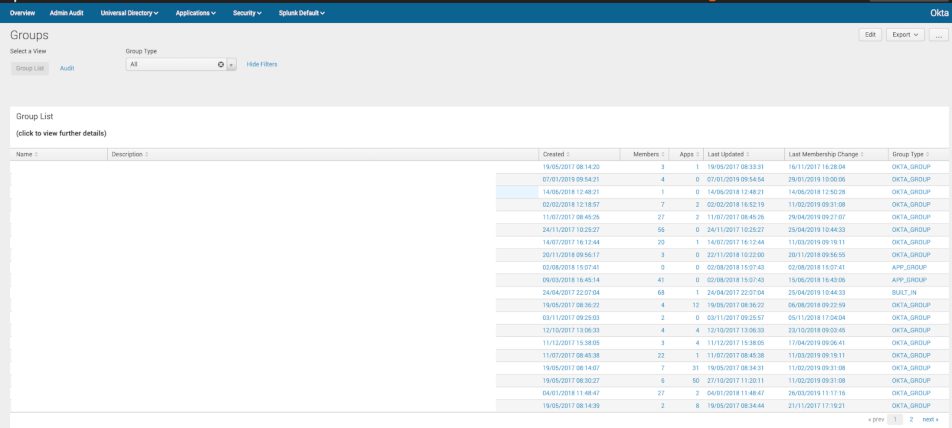Open the Security navigation menu
Viewport: 952px width, 428px height.
[x=246, y=12]
